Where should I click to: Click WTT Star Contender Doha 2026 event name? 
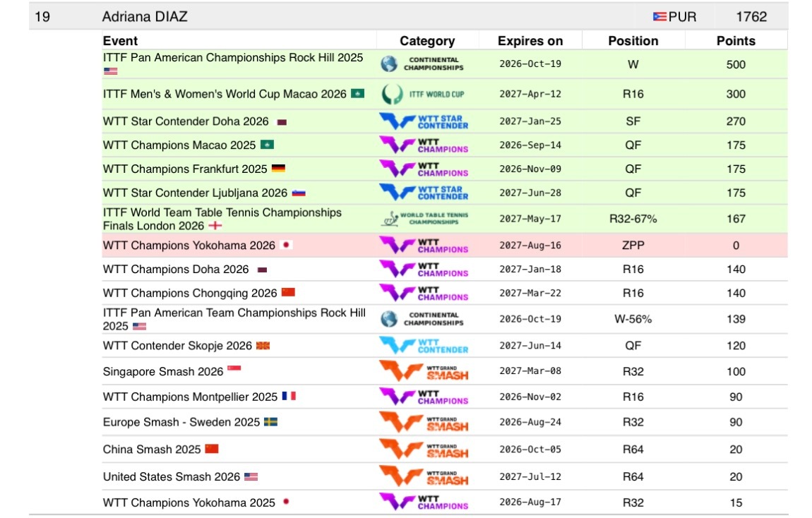[186, 121]
